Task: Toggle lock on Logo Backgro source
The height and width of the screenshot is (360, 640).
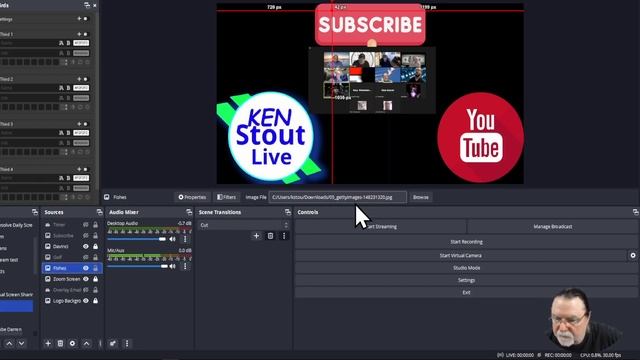Action: point(95,301)
